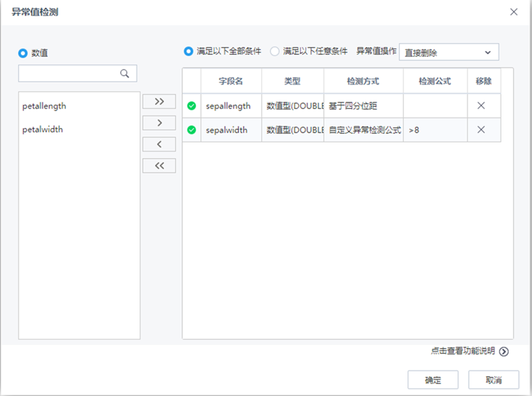532x396 pixels.
Task: Open 自定义异常检测公式 cell for sepalwidth
Action: (363, 130)
